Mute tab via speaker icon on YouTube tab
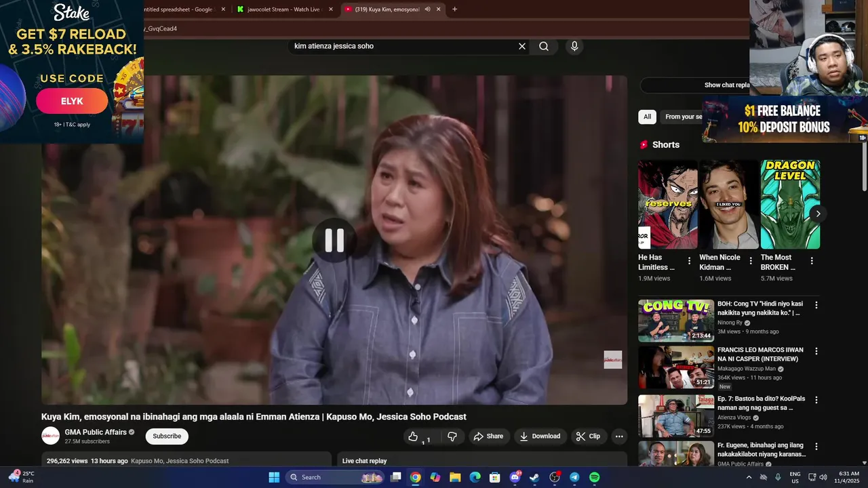 coord(427,9)
